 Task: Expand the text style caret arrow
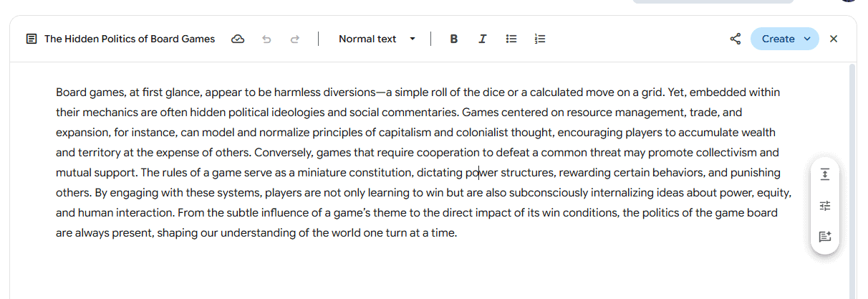coord(413,39)
